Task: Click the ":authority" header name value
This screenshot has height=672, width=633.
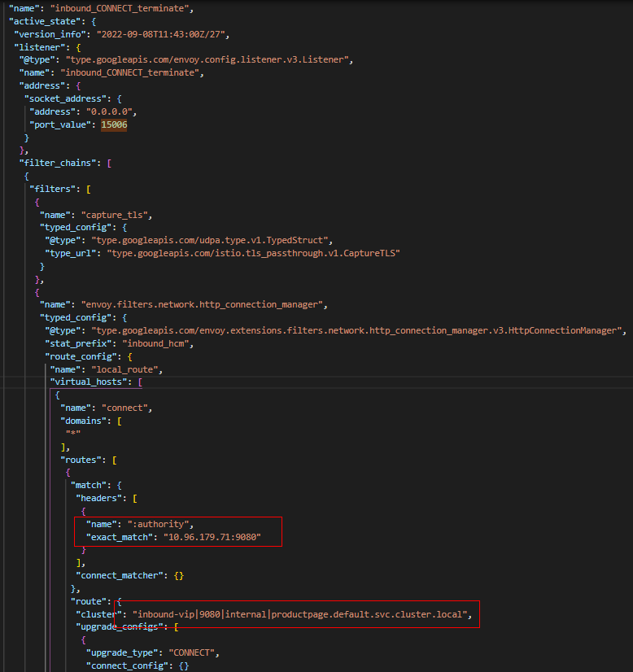Action: pos(161,523)
